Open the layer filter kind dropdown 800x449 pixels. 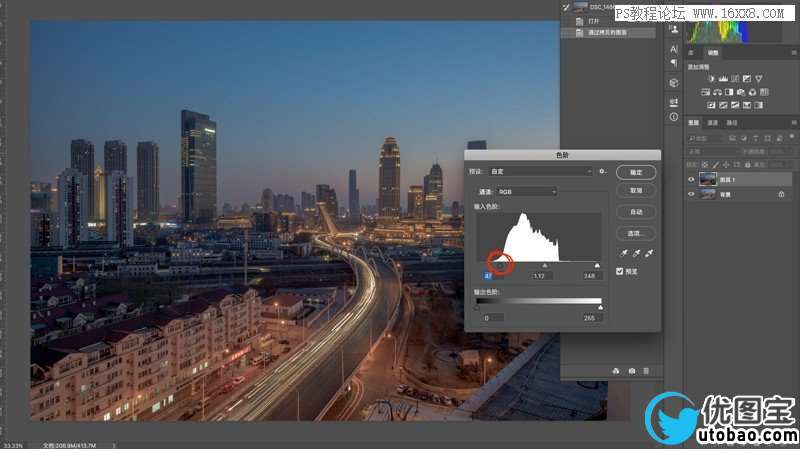pos(706,138)
